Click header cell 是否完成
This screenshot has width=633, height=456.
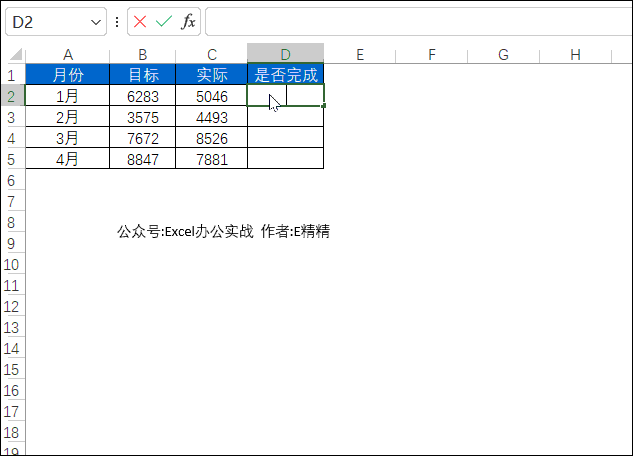pyautogui.click(x=285, y=75)
